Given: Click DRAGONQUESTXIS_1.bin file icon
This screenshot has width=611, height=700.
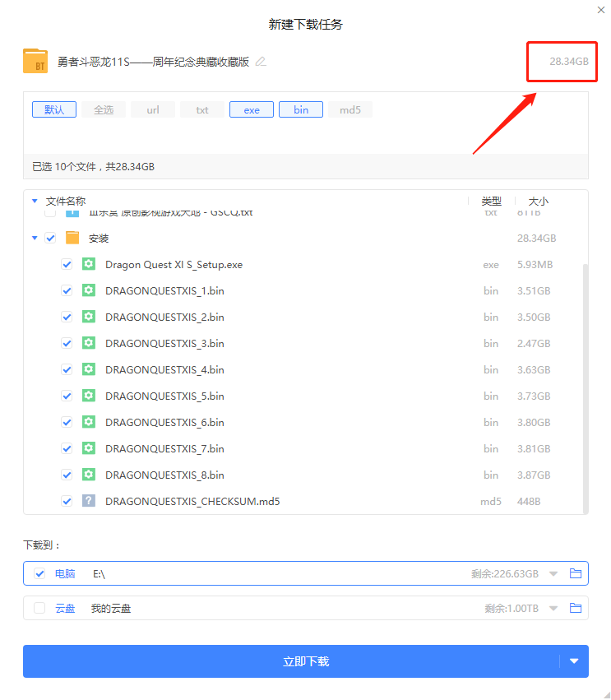Looking at the screenshot, I should pyautogui.click(x=88, y=290).
